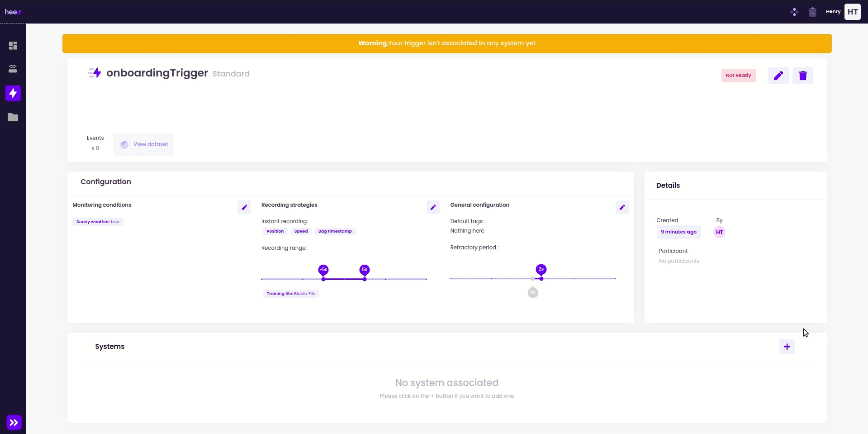Open the systems icon in sidebar

pos(13,69)
